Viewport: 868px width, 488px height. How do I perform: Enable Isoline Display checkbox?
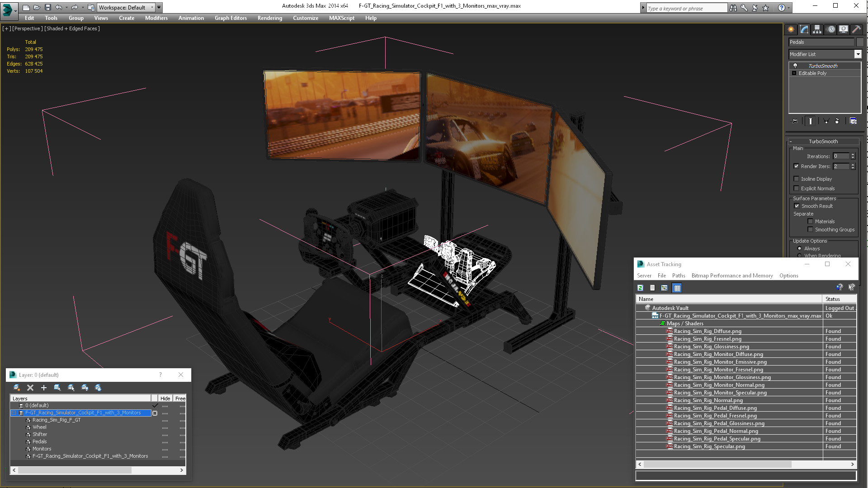pos(797,179)
